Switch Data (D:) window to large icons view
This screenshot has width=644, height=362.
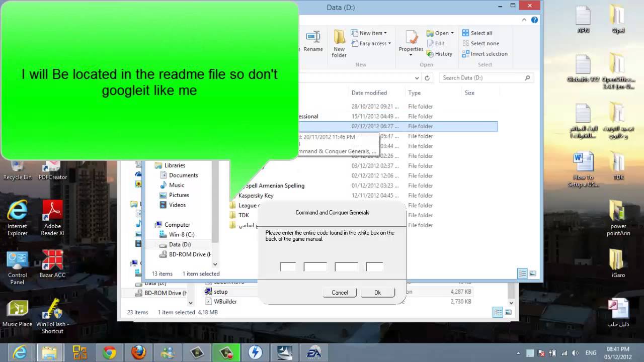click(x=533, y=274)
